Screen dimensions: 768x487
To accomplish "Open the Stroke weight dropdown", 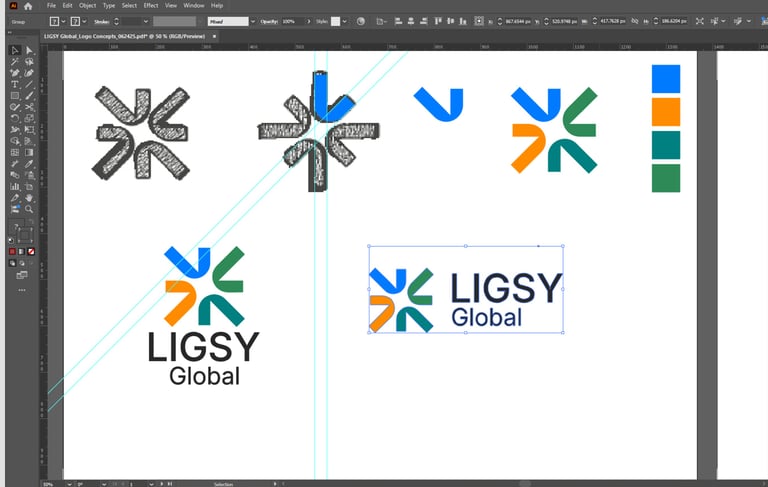I will pos(145,22).
